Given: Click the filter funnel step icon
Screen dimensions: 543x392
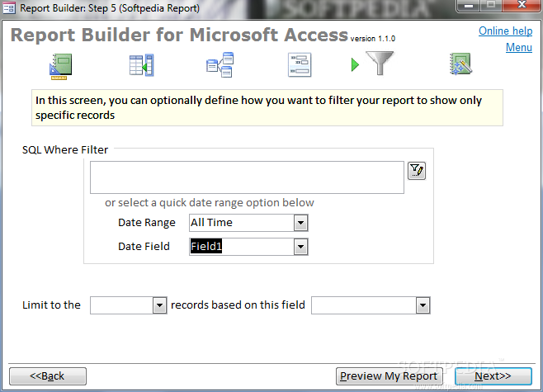Looking at the screenshot, I should pos(380,63).
